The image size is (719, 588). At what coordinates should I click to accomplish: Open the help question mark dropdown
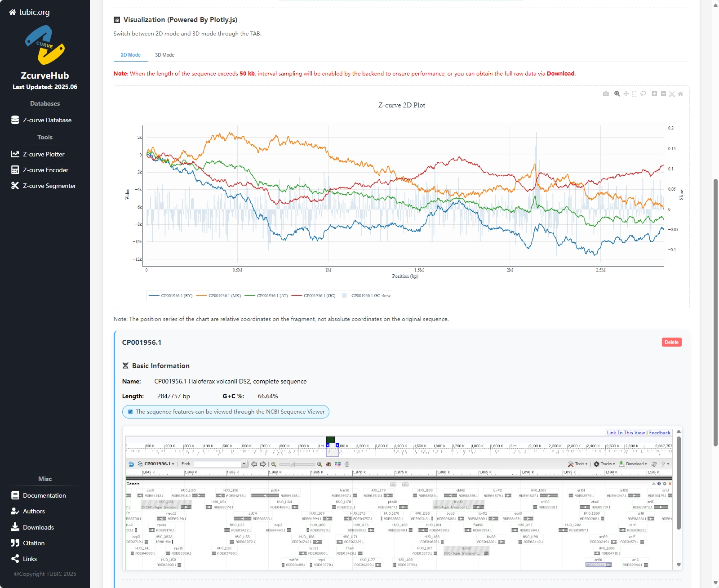(665, 464)
